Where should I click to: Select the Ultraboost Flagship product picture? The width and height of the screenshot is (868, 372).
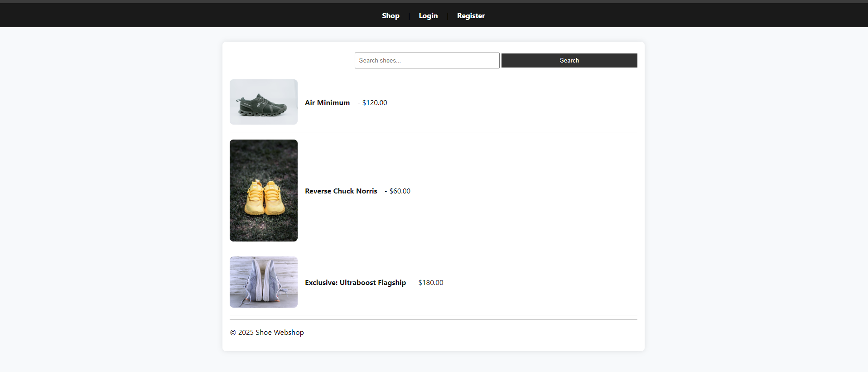[263, 282]
